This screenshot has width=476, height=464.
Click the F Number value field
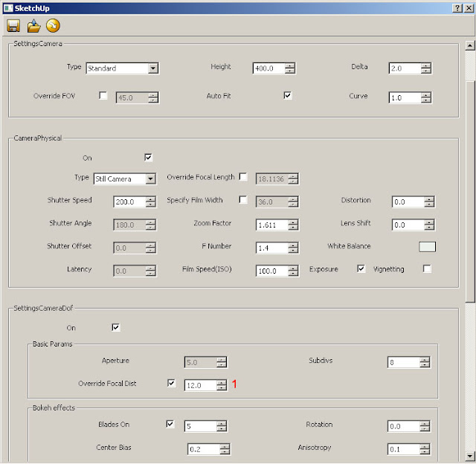click(x=272, y=248)
